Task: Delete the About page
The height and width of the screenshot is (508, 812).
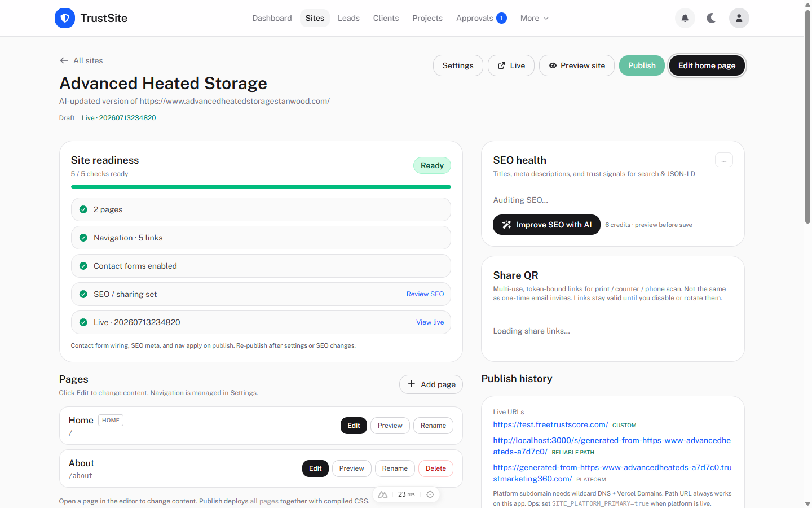Action: point(436,468)
